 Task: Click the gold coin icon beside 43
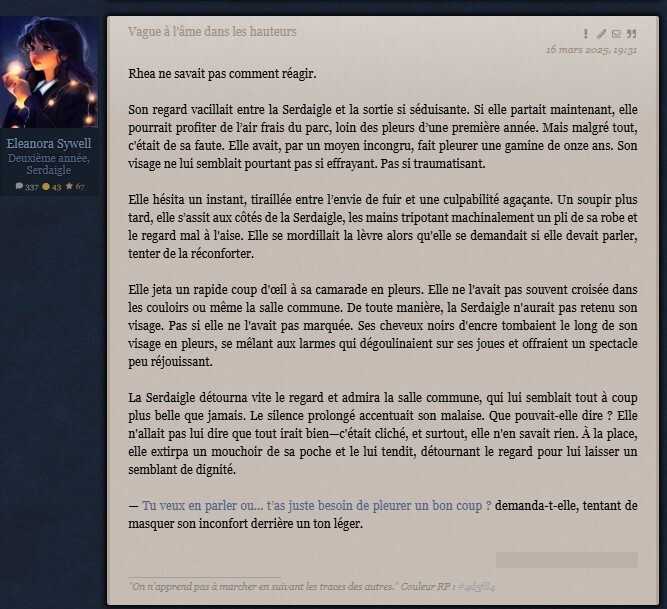click(46, 186)
